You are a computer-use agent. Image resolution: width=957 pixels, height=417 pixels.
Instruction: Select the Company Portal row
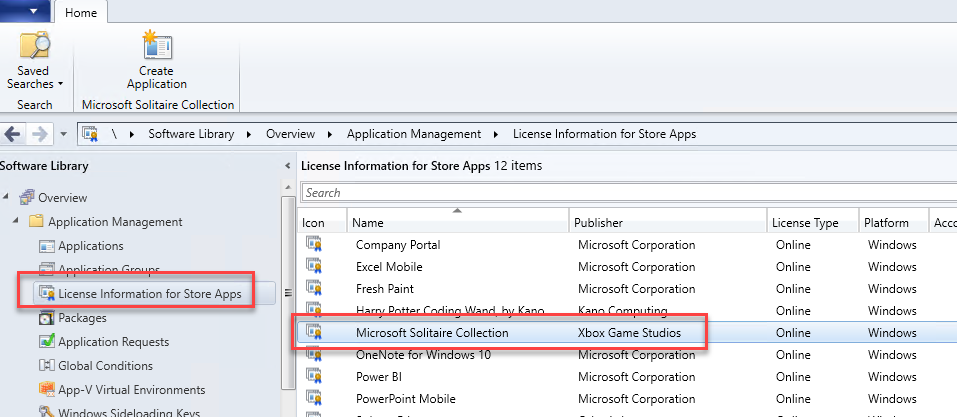(x=627, y=245)
